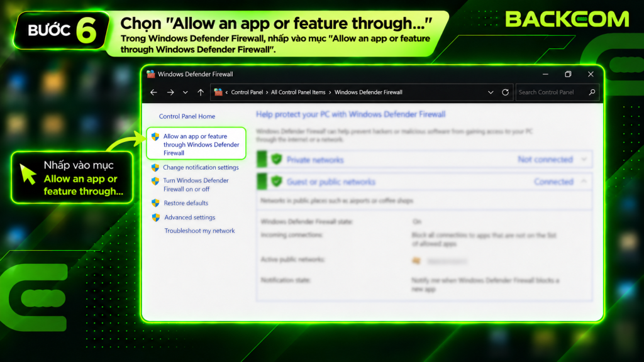Click green shield icon for Private networks
The image size is (644, 362).
[277, 159]
